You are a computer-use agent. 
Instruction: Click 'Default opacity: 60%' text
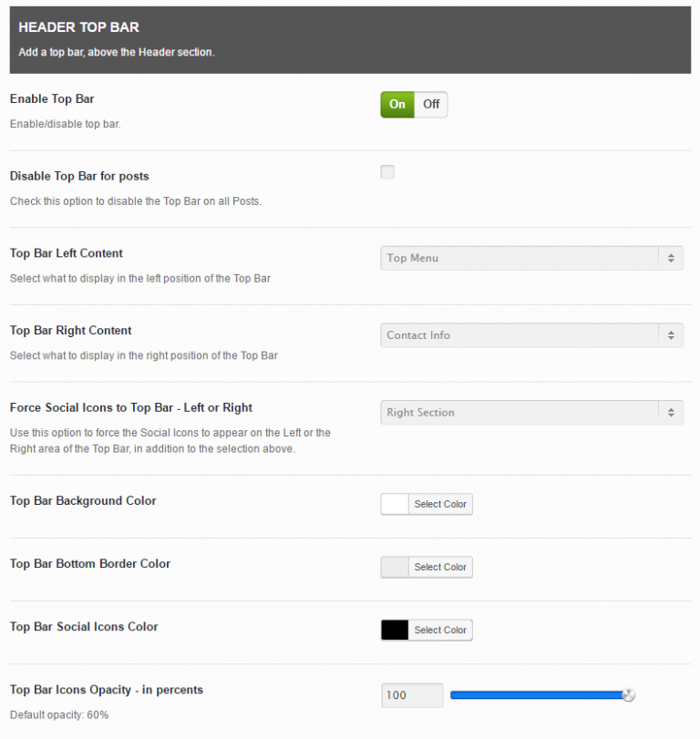(59, 715)
